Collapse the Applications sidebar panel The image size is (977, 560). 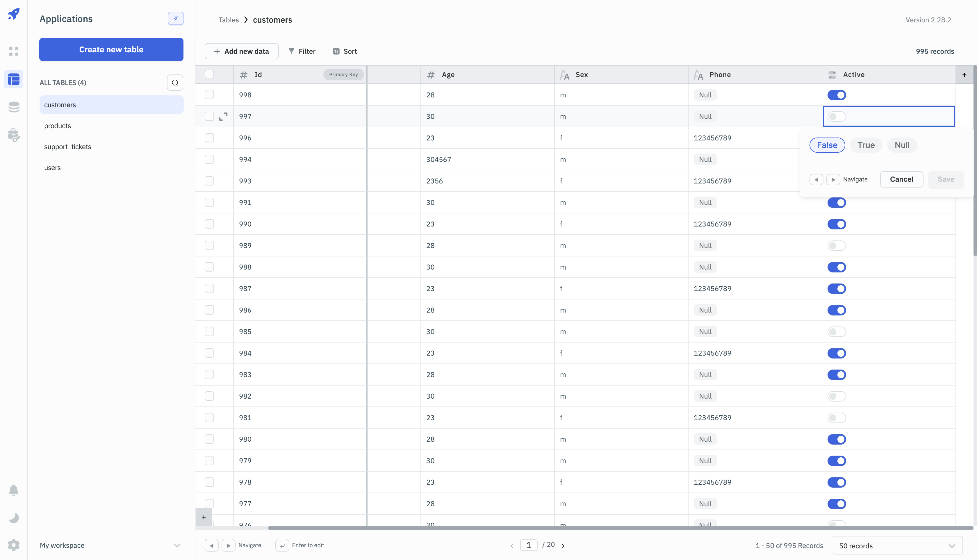176,18
